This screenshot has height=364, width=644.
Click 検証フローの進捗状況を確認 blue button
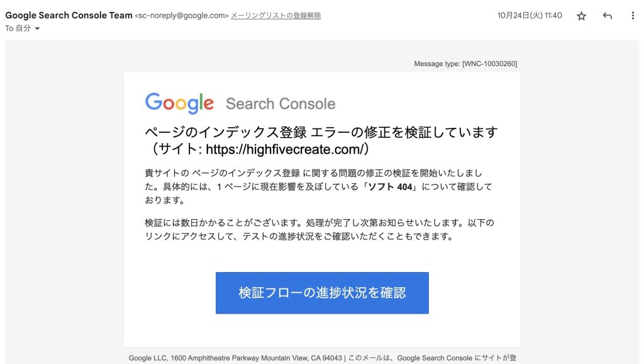[322, 293]
